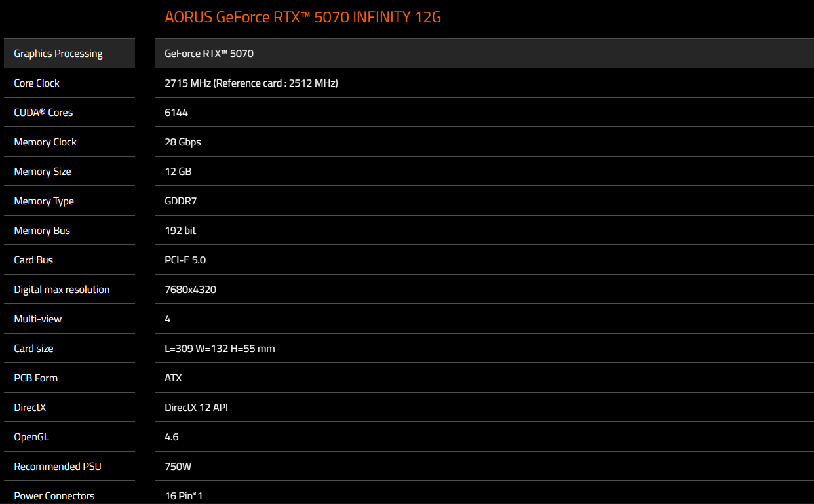Select the Card Bus label
The width and height of the screenshot is (814, 504).
(33, 260)
